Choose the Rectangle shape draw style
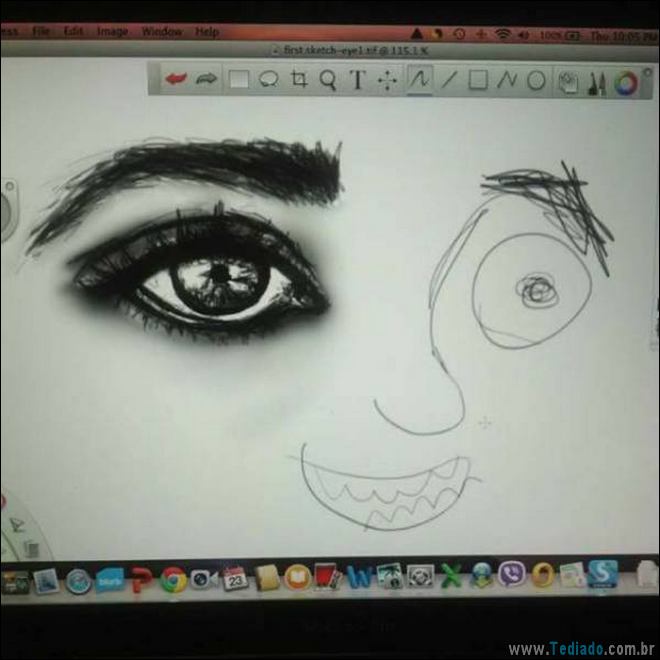660x660 pixels. (478, 81)
